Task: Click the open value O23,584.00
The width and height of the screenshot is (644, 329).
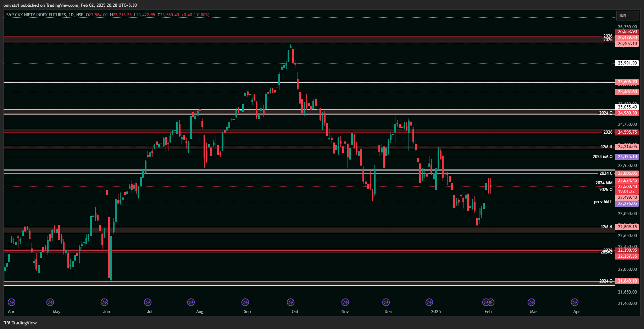Action: 97,15
